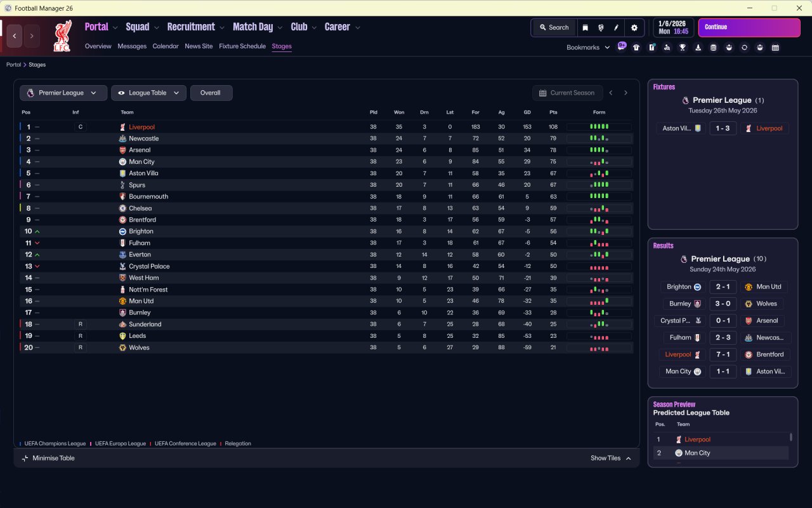This screenshot has height=508, width=812.
Task: Switch to the News Site tab
Action: pos(199,46)
